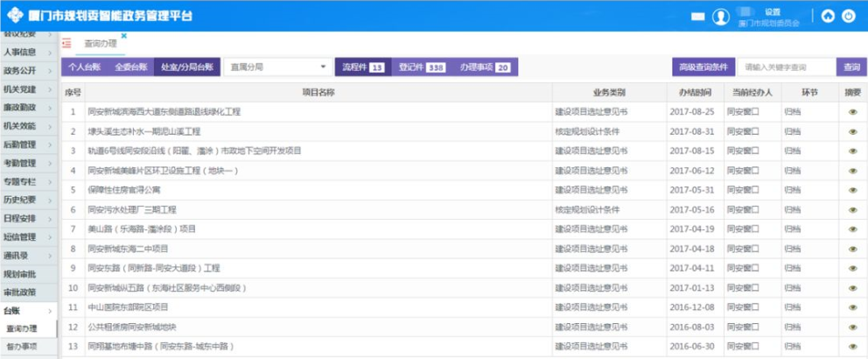Click the 查询 search button

849,67
